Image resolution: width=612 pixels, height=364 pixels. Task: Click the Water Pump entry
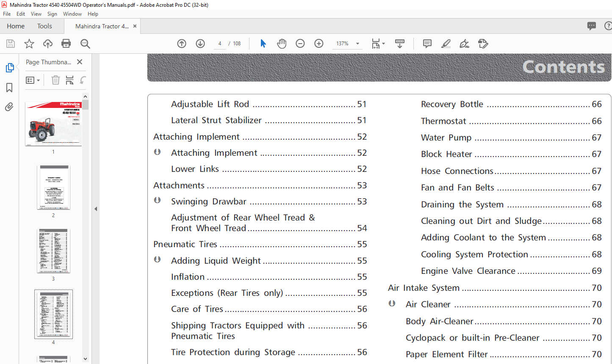[x=511, y=138]
